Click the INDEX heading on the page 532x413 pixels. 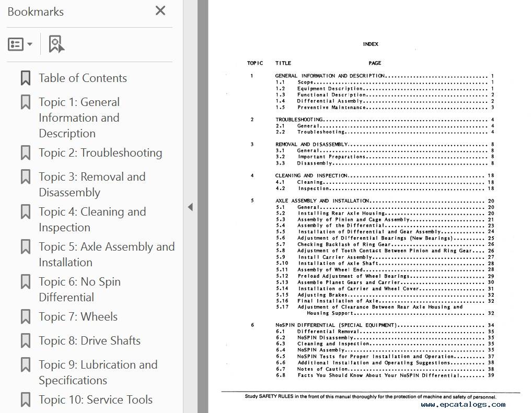(371, 44)
